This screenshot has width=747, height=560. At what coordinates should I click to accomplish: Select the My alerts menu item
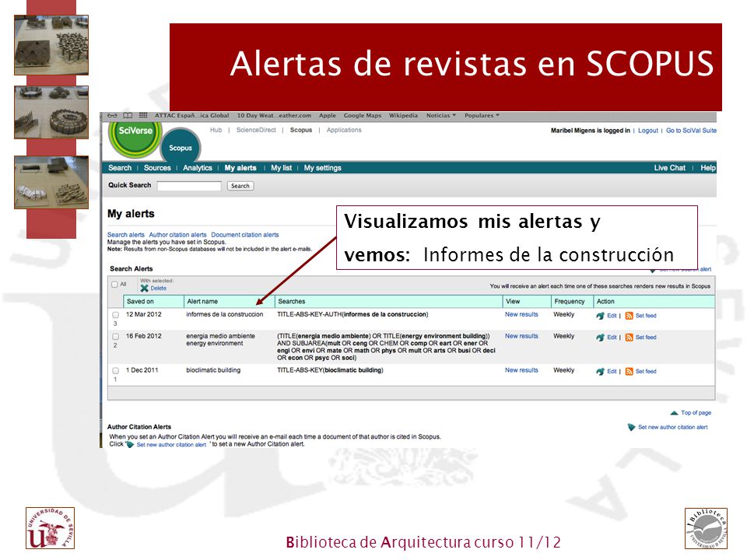click(240, 168)
